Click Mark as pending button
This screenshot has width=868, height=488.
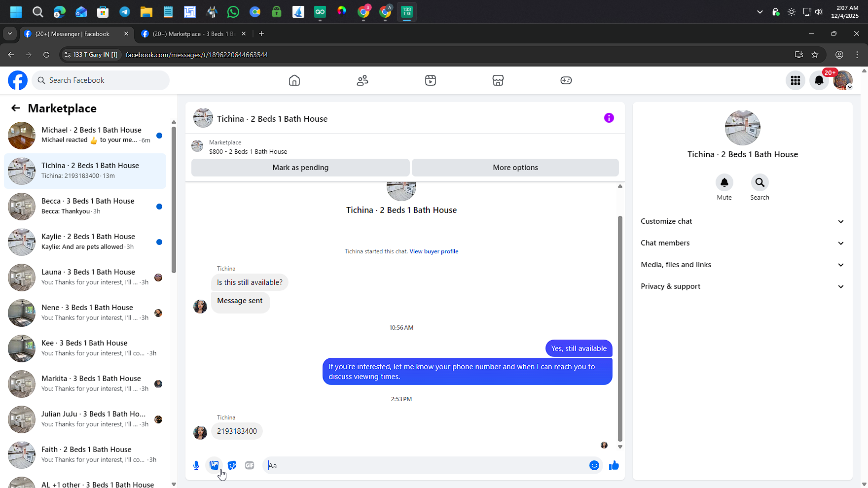click(x=300, y=168)
